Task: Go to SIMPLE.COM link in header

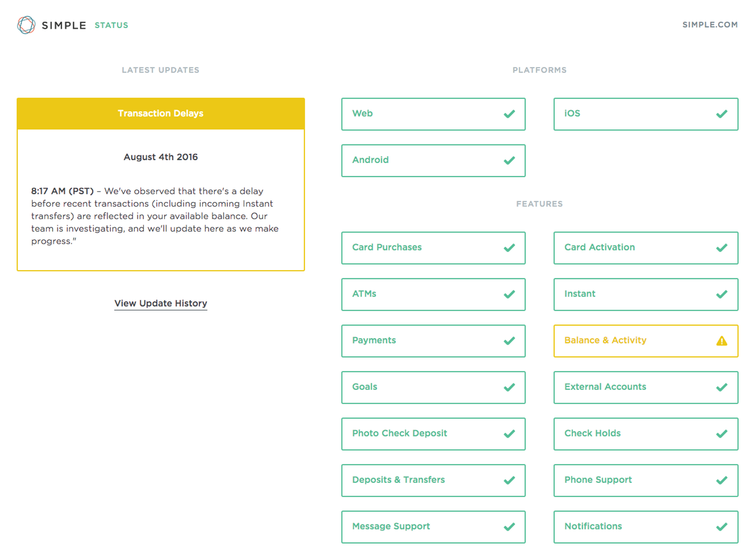Action: coord(710,25)
